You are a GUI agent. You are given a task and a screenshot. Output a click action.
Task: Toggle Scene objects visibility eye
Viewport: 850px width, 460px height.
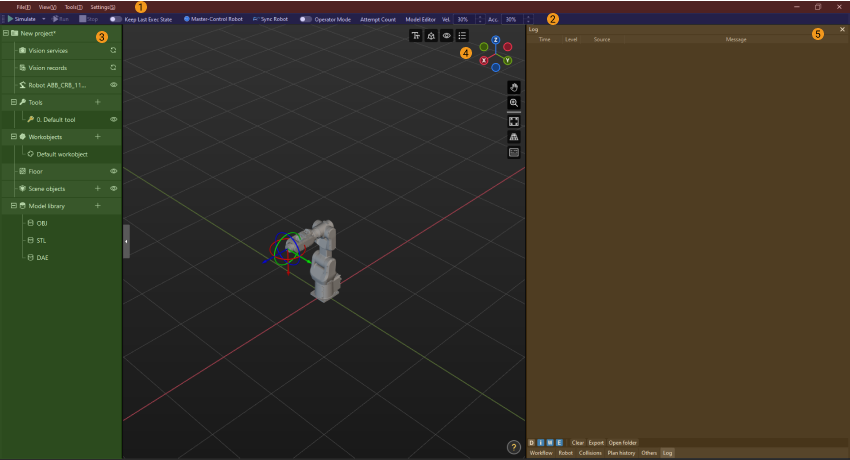pos(113,189)
